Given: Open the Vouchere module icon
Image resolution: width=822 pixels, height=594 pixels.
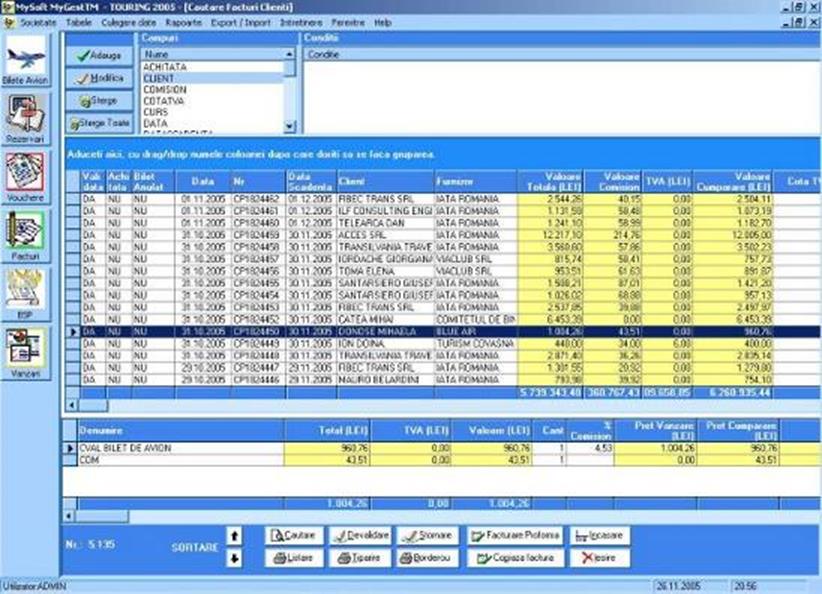Looking at the screenshot, I should (x=25, y=178).
